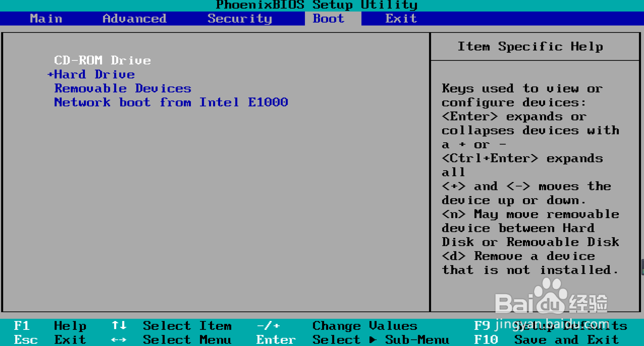The image size is (644, 346).
Task: Click the -/+ Change Values key hint
Action: click(x=268, y=326)
